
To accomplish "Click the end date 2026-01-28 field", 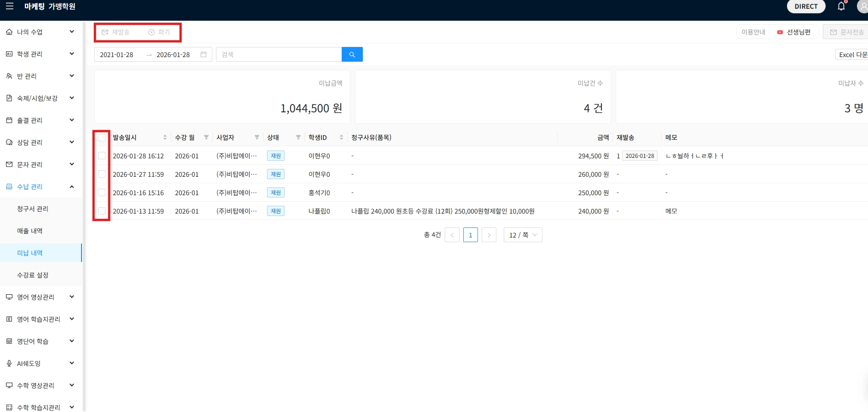I will tap(173, 54).
